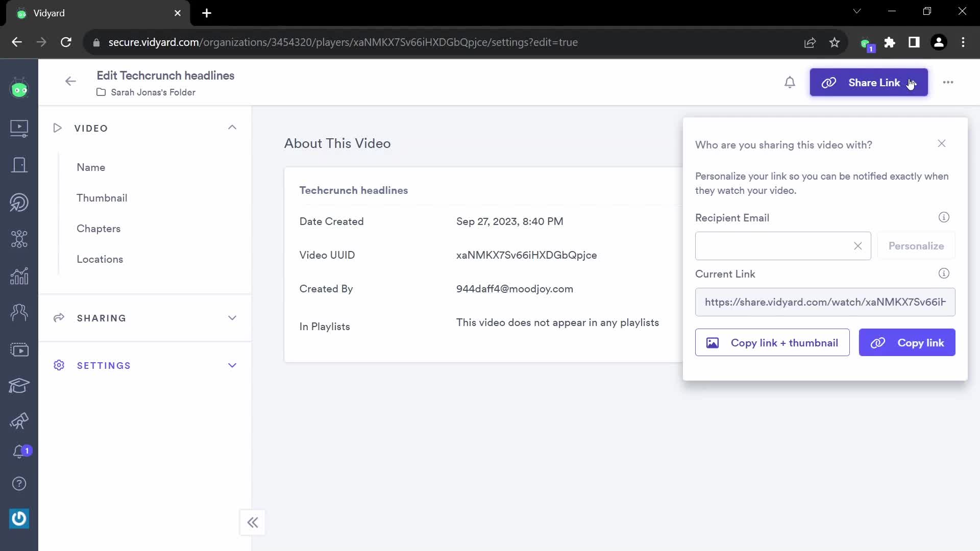The image size is (980, 551).
Task: Click the Edit Techcrunch headlines page title
Action: click(x=165, y=76)
